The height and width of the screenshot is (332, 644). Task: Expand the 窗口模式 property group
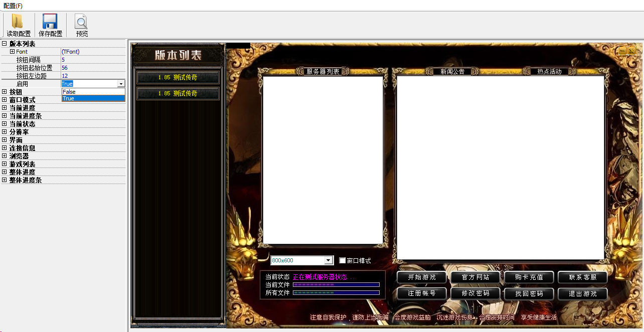pos(5,100)
